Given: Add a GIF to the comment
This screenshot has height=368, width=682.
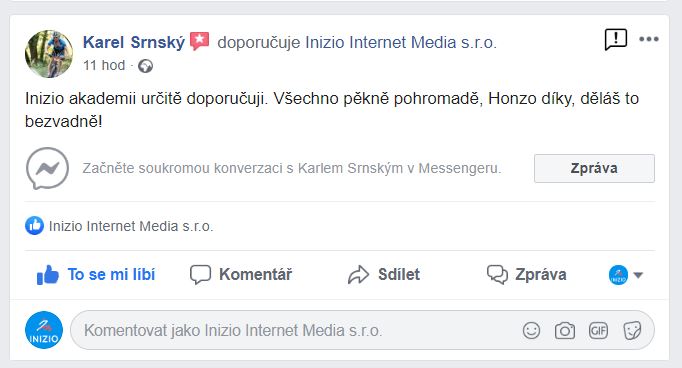Looking at the screenshot, I should pos(598,331).
